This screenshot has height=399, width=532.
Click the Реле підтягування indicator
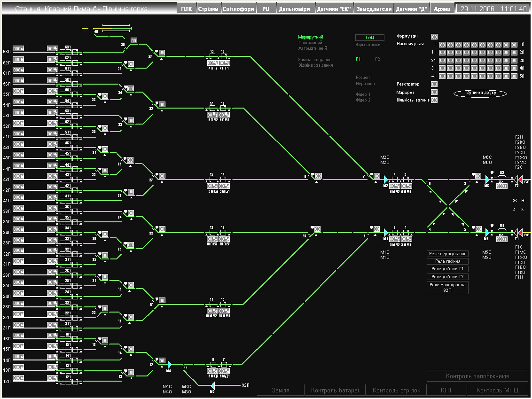448,254
